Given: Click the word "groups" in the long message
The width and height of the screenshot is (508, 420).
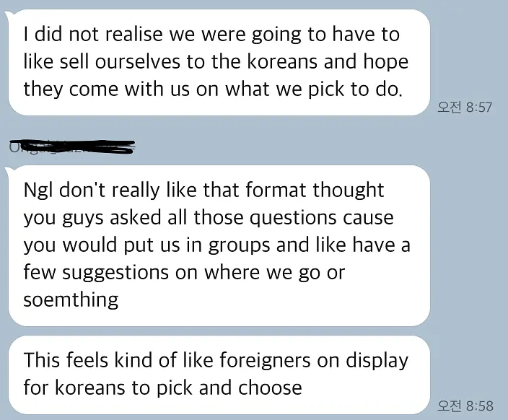Looking at the screenshot, I should pyautogui.click(x=239, y=245).
